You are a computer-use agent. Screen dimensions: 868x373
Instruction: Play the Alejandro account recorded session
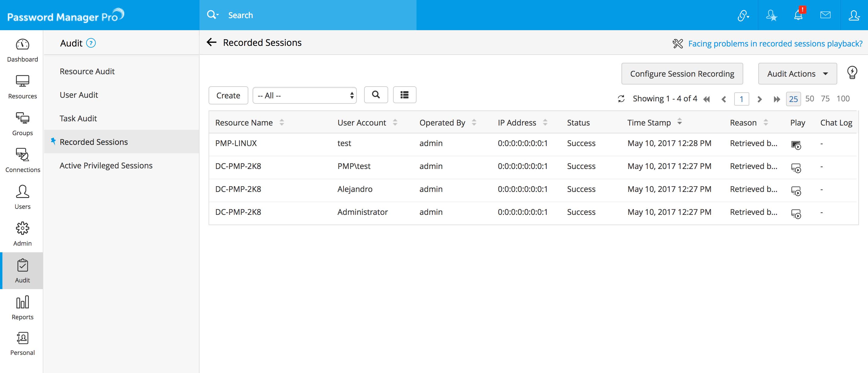tap(796, 191)
